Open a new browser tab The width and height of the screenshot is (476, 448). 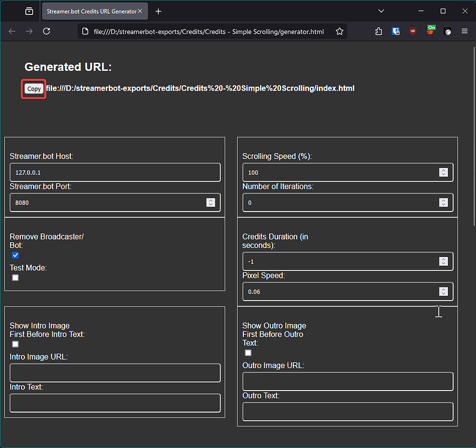click(x=158, y=11)
